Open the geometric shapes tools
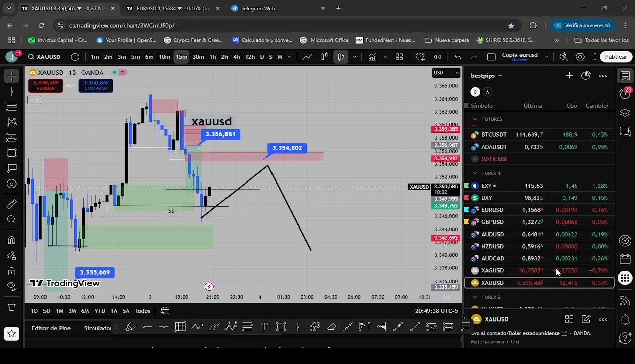 point(12,153)
